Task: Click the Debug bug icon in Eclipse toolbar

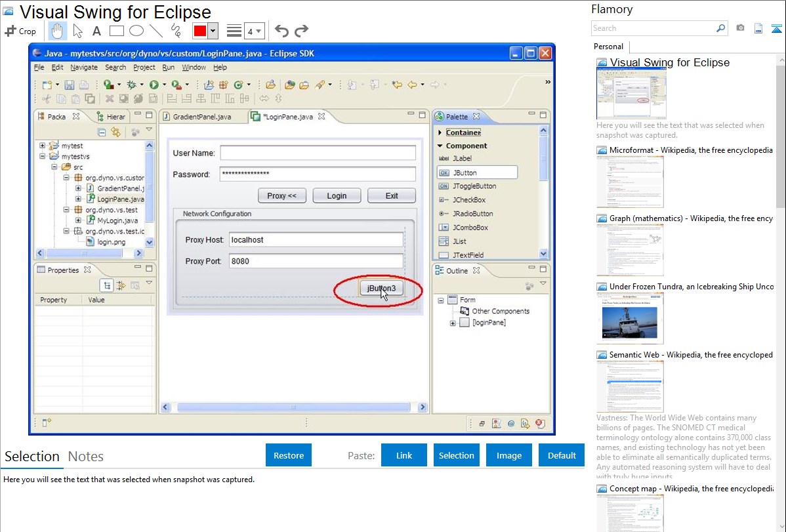Action: pos(131,85)
